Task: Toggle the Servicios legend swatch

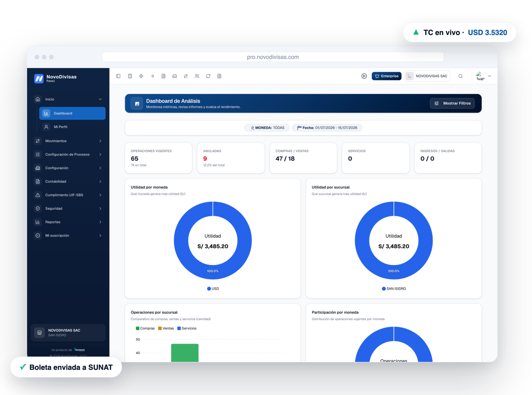Action: [x=179, y=329]
